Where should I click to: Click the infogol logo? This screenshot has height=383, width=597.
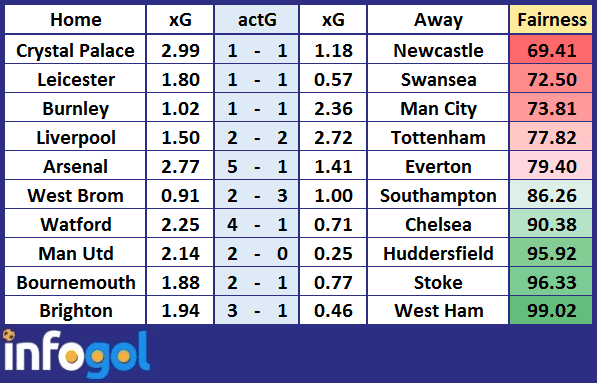pyautogui.click(x=76, y=354)
